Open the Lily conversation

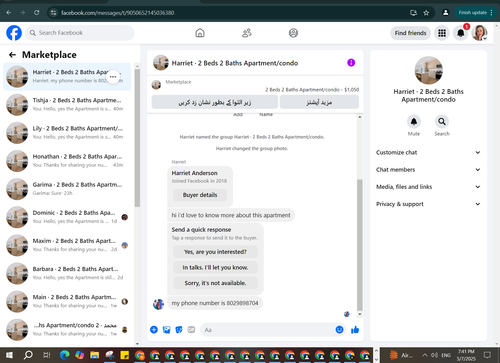67,133
